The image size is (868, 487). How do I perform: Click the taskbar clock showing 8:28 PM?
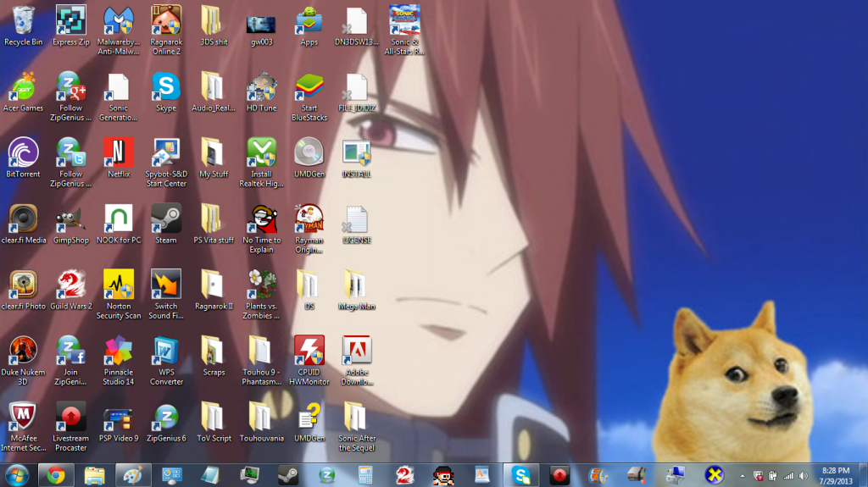click(x=835, y=476)
